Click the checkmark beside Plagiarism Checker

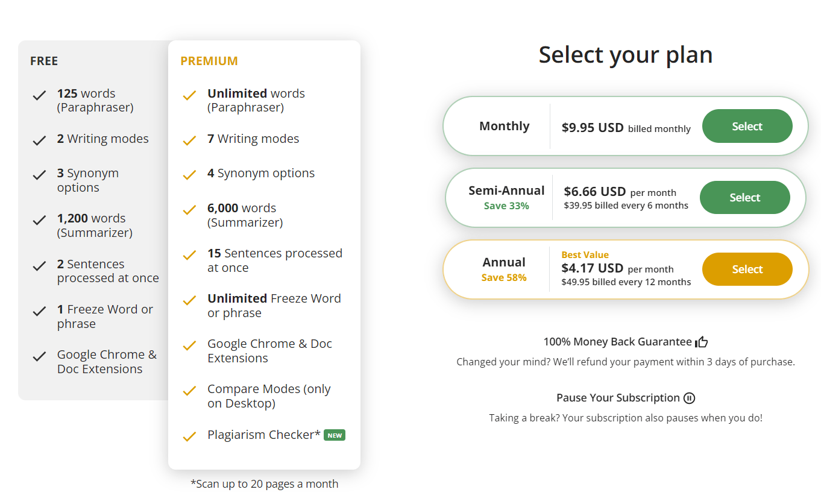[189, 435]
